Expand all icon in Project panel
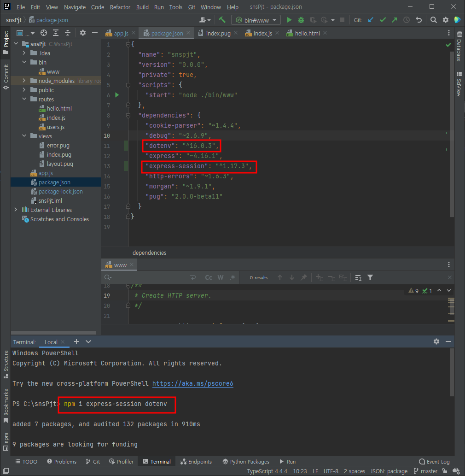 (x=56, y=33)
